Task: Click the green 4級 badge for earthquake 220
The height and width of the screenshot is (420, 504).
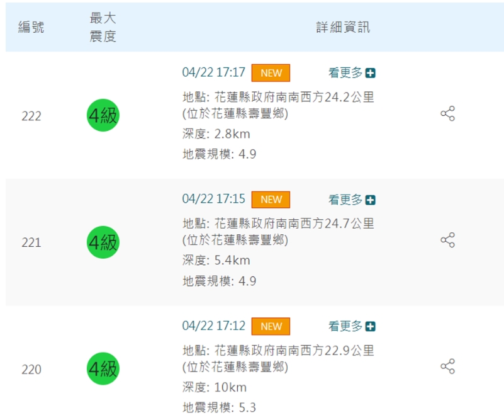Action: [x=103, y=368]
